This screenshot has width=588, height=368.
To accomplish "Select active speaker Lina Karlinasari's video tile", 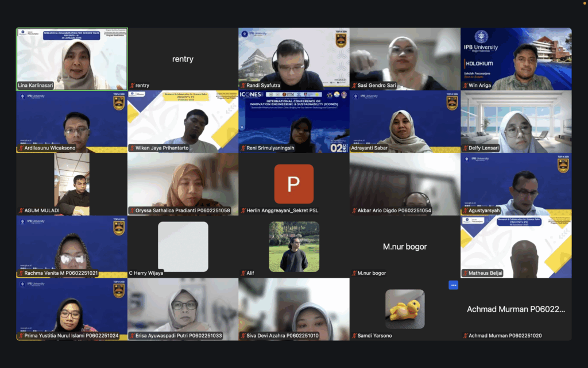I will pos(72,57).
